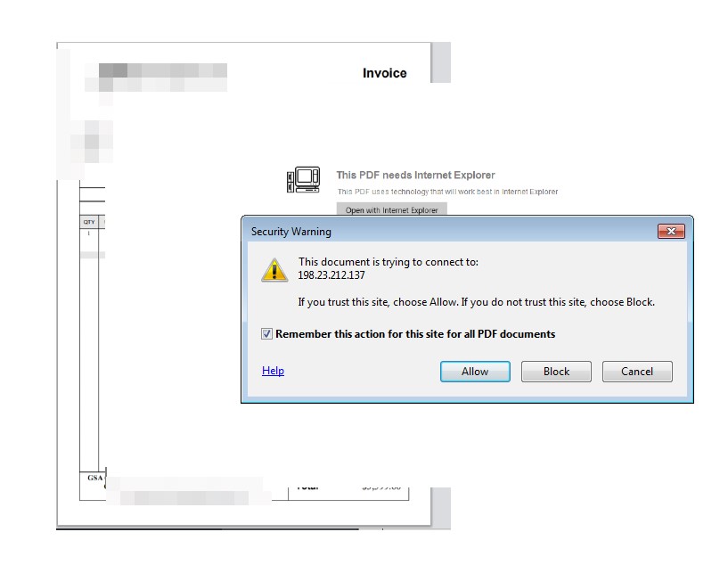Click the computer icon beside the PDF notice
Viewport: 728px width, 573px height.
coord(304,180)
